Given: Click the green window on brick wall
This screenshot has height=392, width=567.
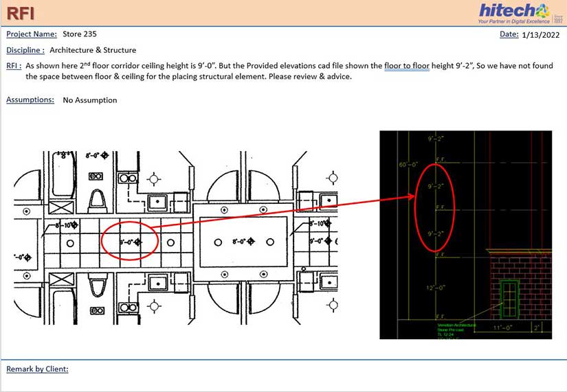Looking at the screenshot, I should pos(509,299).
